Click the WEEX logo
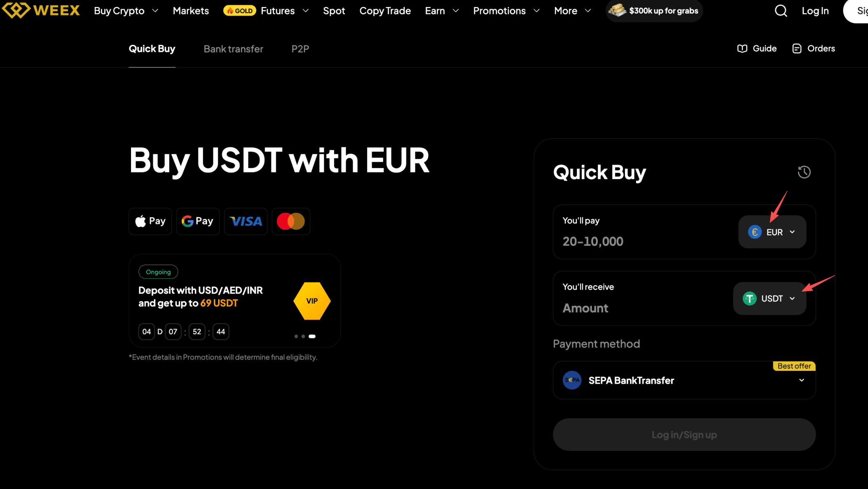Viewport: 868px width, 489px height. tap(41, 10)
